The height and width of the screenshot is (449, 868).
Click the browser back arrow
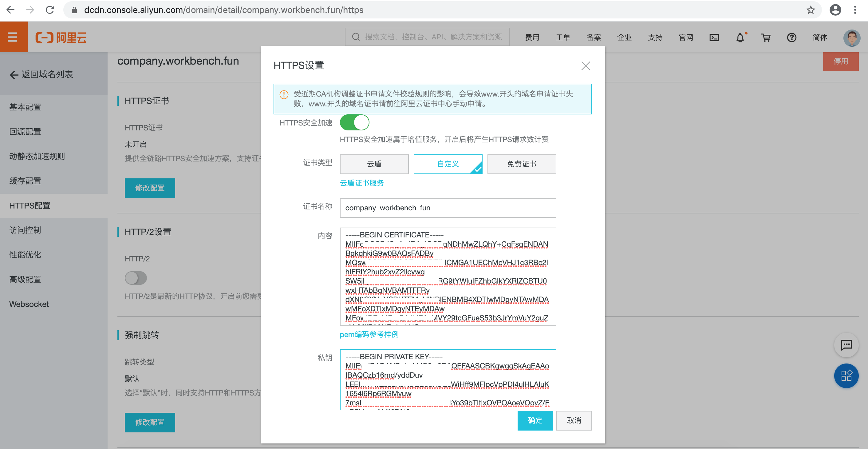[x=11, y=10]
